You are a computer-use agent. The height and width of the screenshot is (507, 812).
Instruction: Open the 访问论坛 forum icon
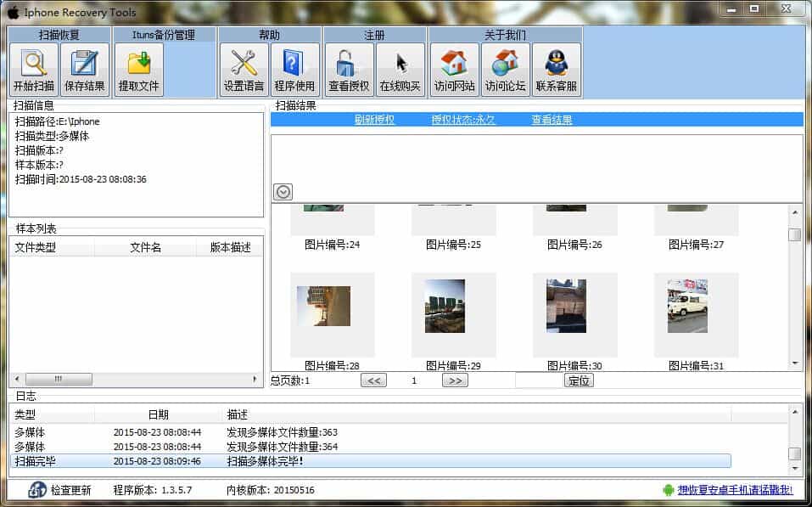(506, 70)
